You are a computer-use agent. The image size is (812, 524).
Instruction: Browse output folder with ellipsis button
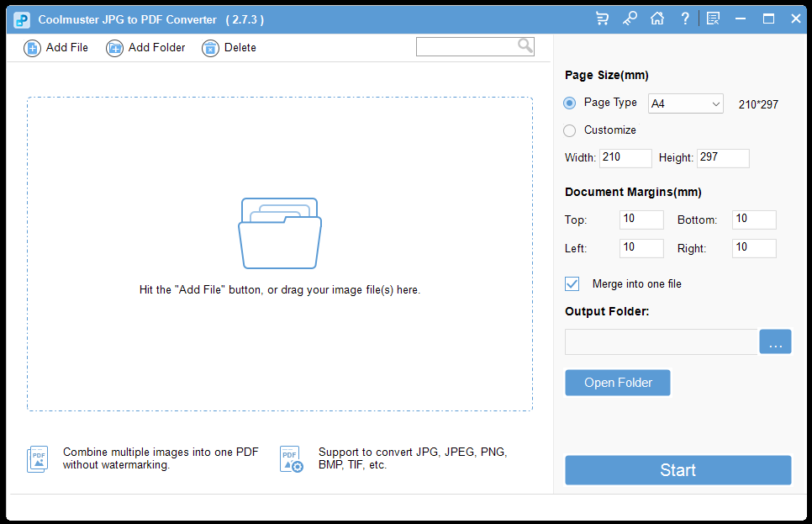click(x=775, y=342)
